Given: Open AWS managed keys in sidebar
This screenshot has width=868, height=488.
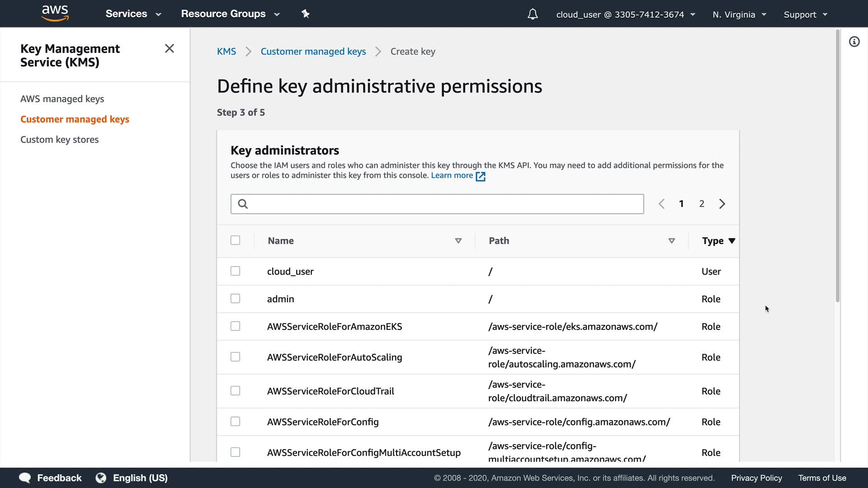Looking at the screenshot, I should click(62, 99).
